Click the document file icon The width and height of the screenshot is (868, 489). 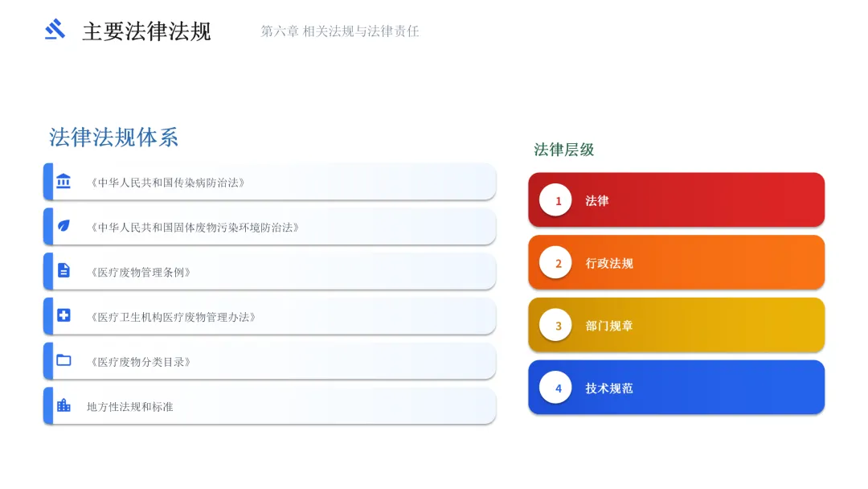pos(63,271)
